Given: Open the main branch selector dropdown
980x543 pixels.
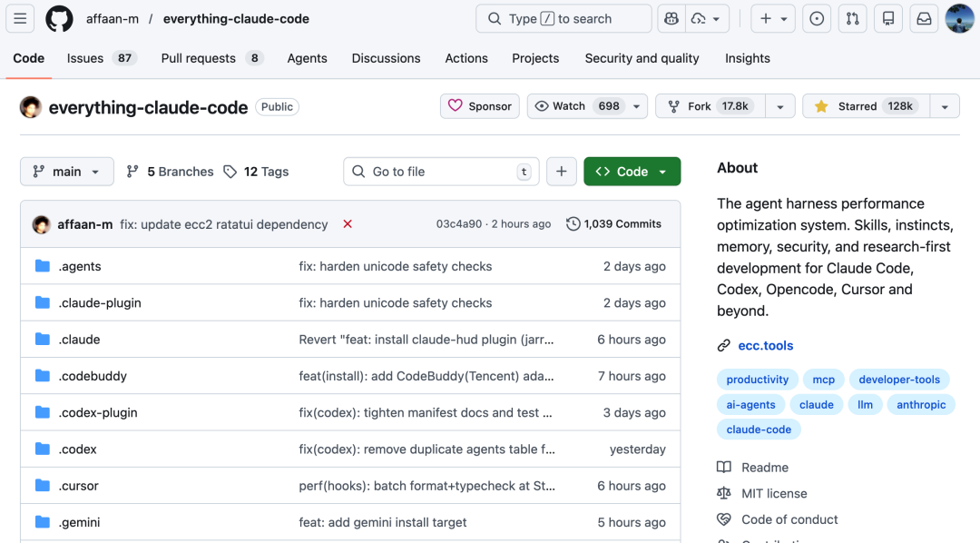Looking at the screenshot, I should coord(66,171).
